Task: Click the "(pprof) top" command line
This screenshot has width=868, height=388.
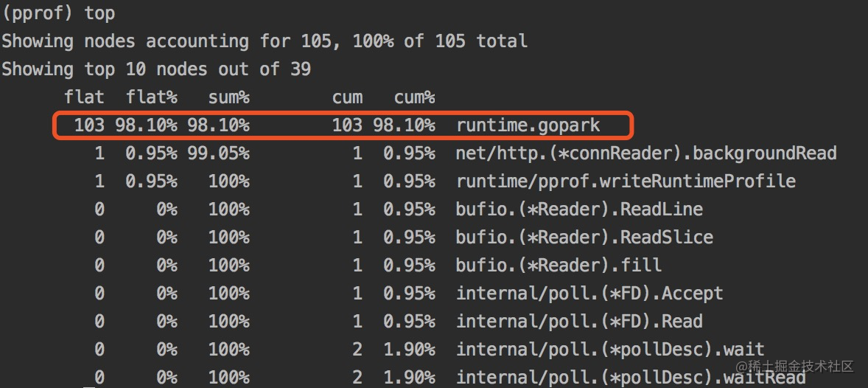Action: [59, 13]
